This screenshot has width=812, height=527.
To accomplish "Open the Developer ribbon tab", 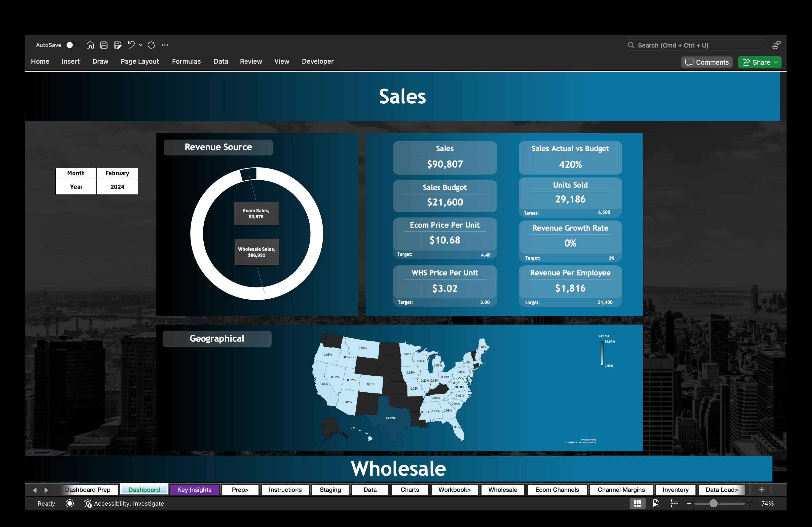I will pos(318,61).
